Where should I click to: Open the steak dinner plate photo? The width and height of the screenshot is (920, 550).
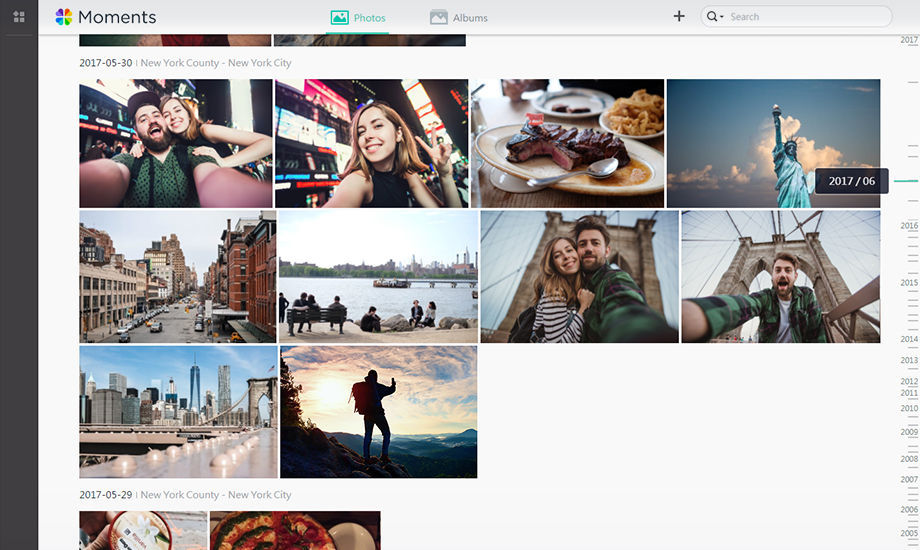tap(567, 143)
